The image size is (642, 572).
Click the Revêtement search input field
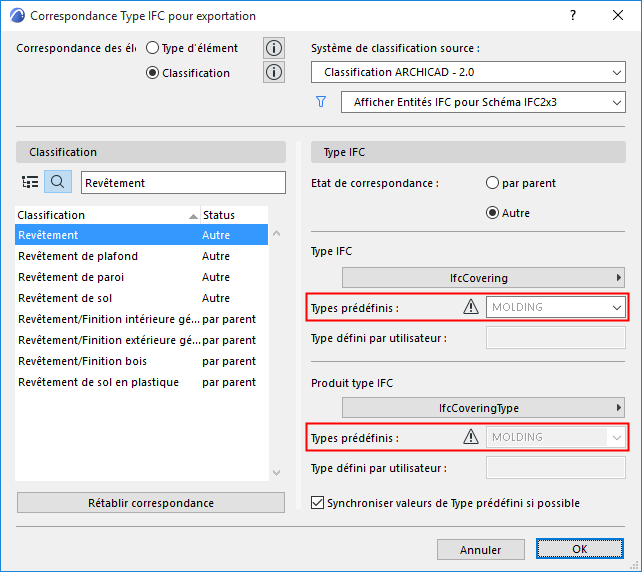(x=174, y=183)
